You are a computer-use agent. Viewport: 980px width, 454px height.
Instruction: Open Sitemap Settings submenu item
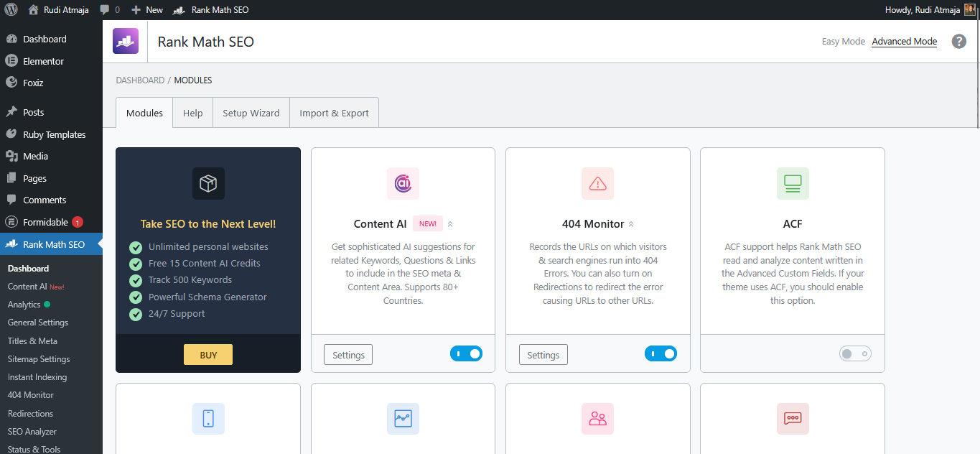(x=39, y=359)
